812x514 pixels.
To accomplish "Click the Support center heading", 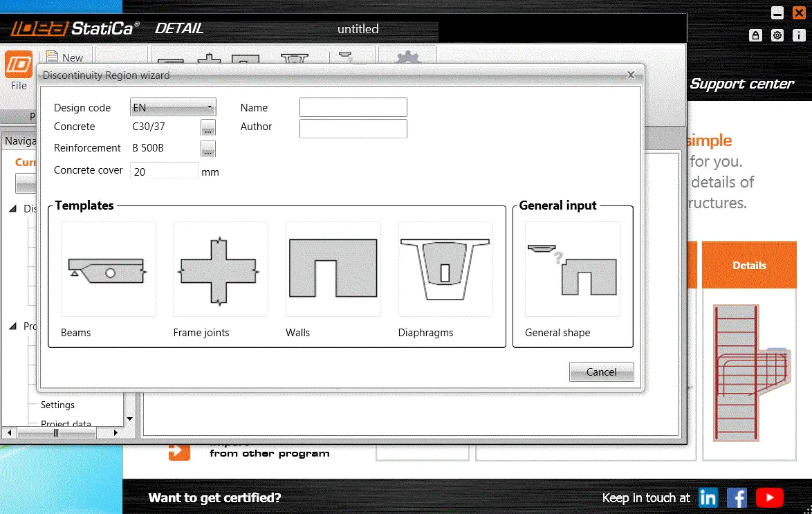I will [x=741, y=84].
